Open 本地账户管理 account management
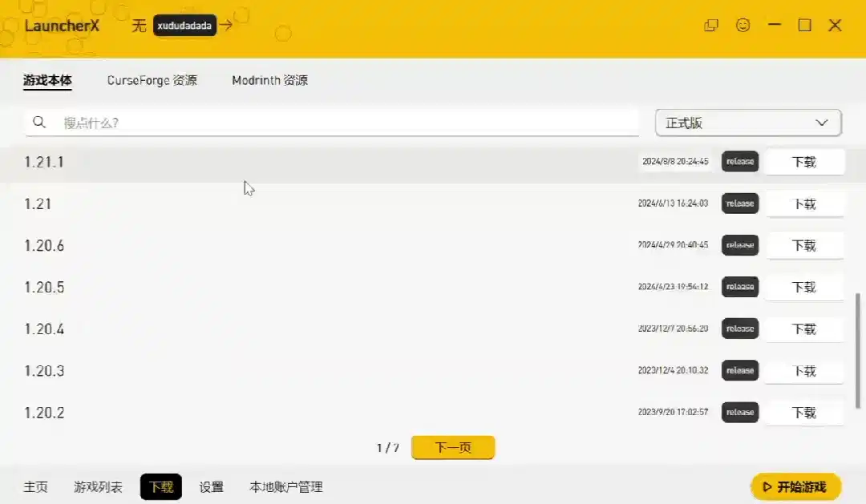 click(x=285, y=487)
